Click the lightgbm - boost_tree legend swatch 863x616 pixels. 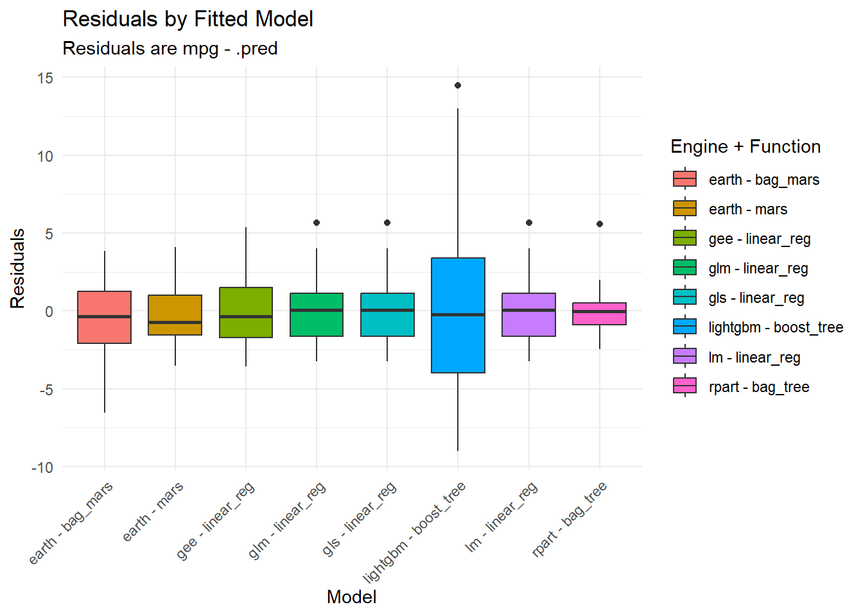tap(684, 327)
